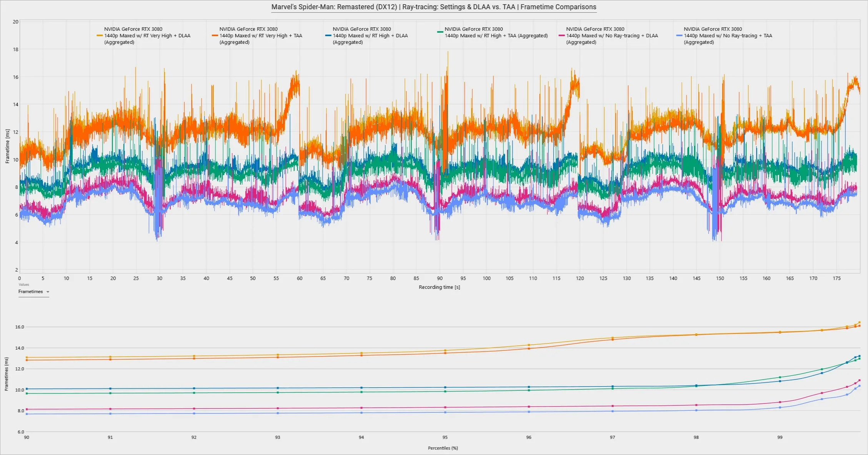Open the Frametimes values dropdown

(x=34, y=292)
